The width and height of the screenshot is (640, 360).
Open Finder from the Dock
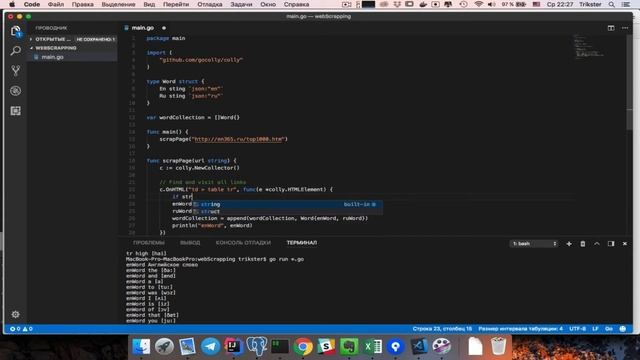tap(141, 347)
